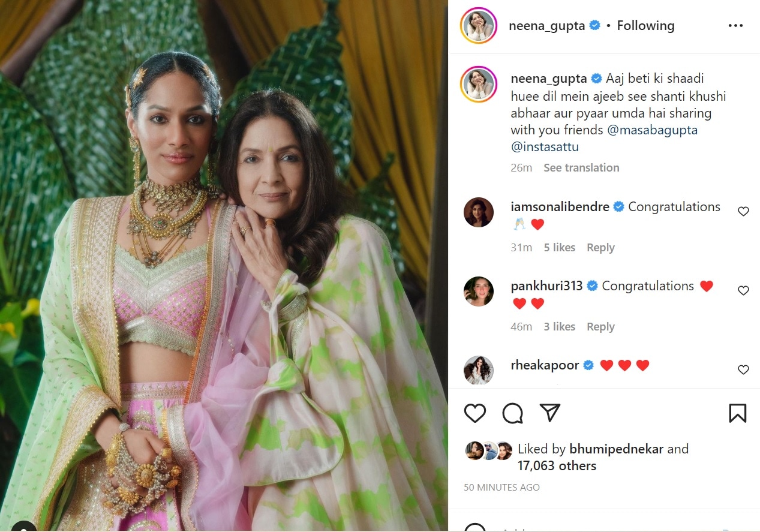Like rheakapoor's comment heart
760x532 pixels.
click(743, 369)
